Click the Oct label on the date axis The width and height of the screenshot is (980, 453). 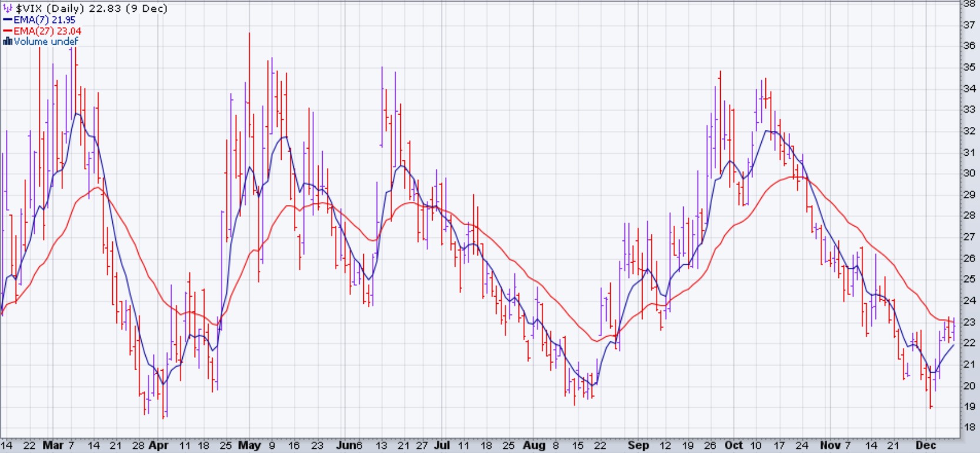click(x=733, y=445)
